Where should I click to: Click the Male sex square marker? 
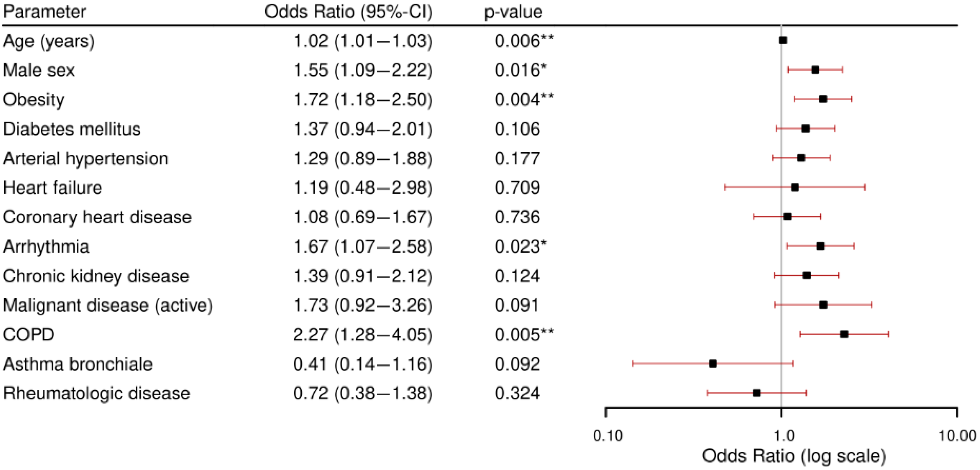coord(815,70)
